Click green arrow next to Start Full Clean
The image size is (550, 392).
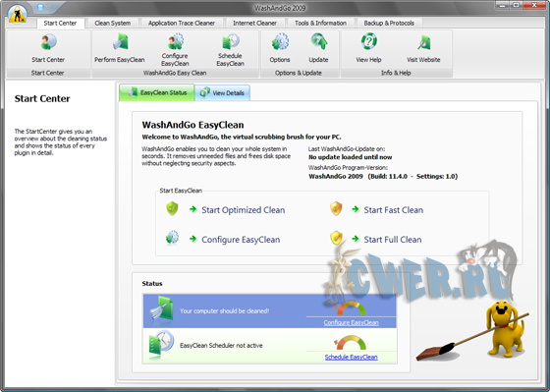click(356, 239)
